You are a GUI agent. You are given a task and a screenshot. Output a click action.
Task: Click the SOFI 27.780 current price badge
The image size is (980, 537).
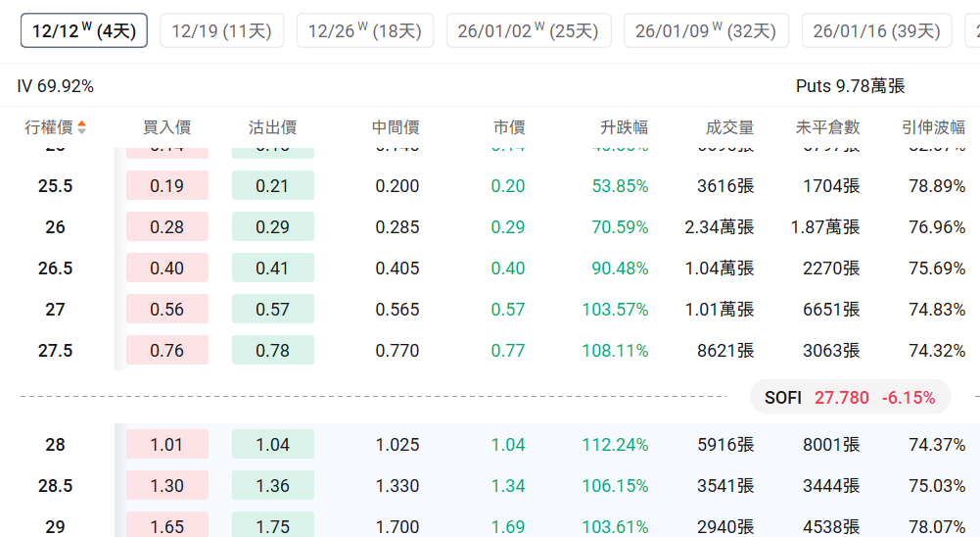(x=850, y=398)
